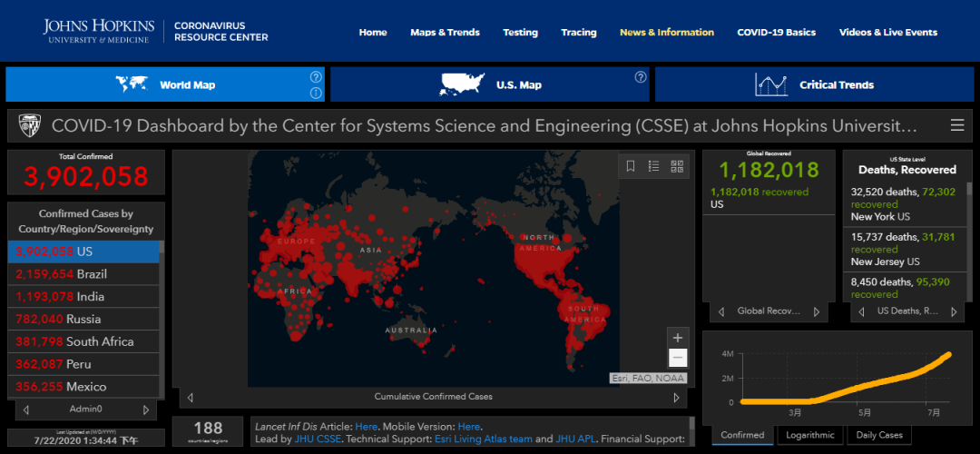Switch to the World Map tab
This screenshot has height=454, width=980.
(x=165, y=84)
